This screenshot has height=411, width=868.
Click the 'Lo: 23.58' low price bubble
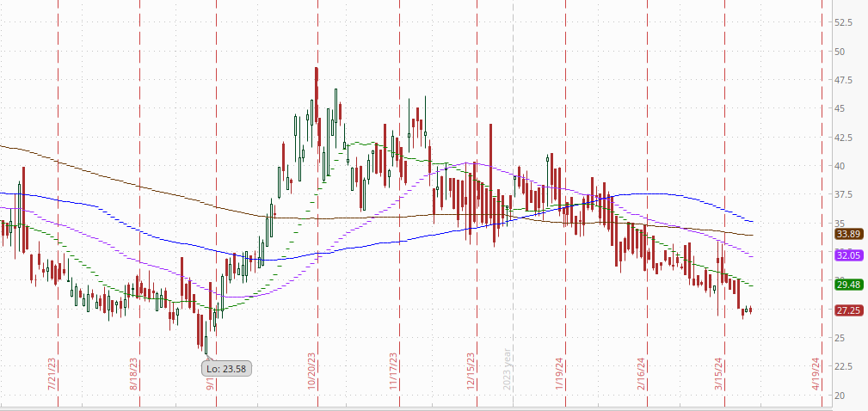pos(226,368)
